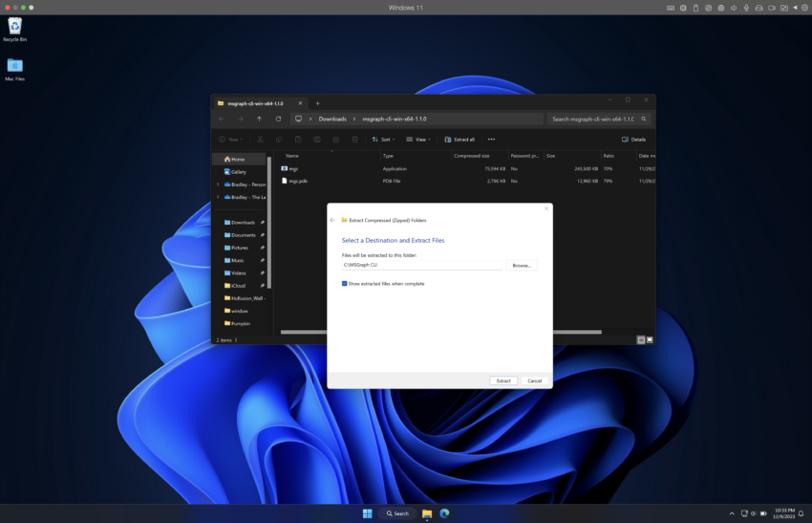Click Extract all in File Explorer toolbar

click(x=459, y=140)
